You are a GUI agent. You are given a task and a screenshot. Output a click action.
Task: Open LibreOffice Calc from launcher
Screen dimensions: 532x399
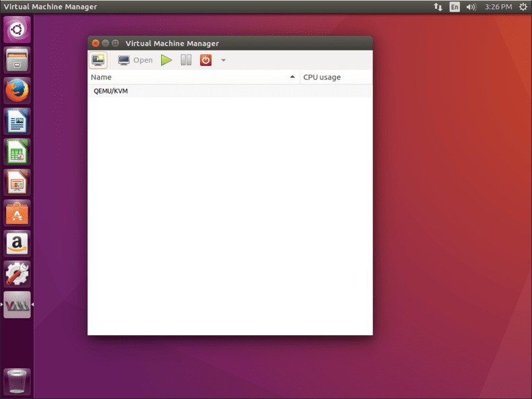tap(17, 152)
